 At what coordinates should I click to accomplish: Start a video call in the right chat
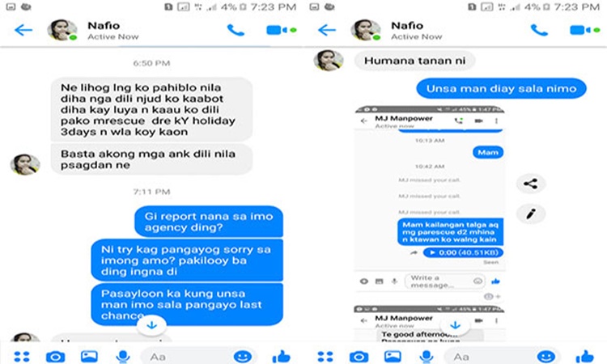[584, 30]
